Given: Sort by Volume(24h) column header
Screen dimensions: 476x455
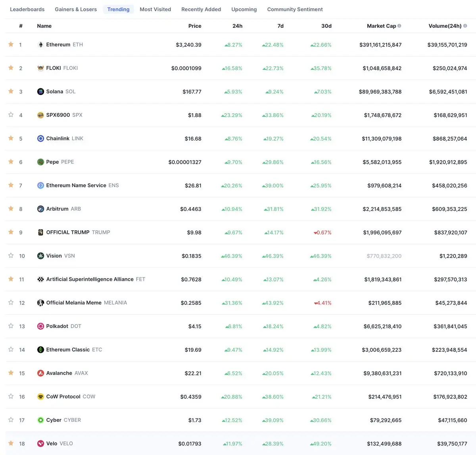Looking at the screenshot, I should click(x=445, y=26).
